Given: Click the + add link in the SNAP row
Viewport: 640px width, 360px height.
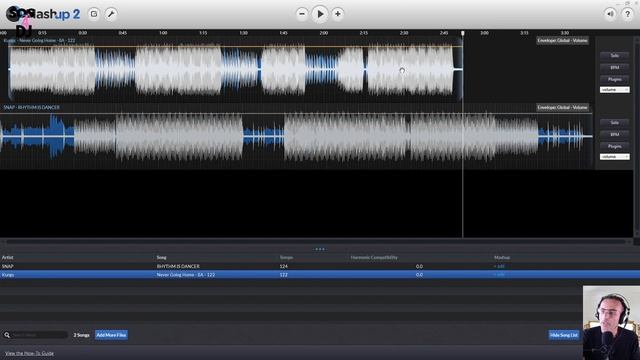Looking at the screenshot, I should (x=499, y=266).
